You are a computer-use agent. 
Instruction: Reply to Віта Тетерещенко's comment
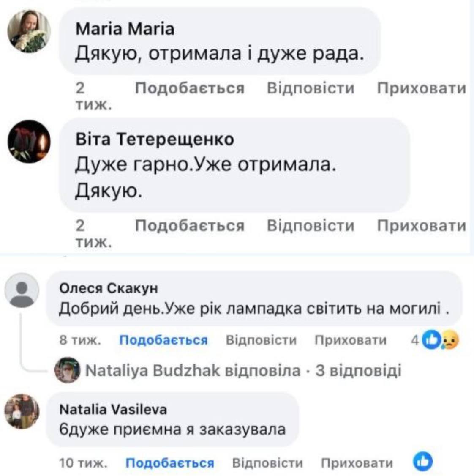pyautogui.click(x=311, y=225)
